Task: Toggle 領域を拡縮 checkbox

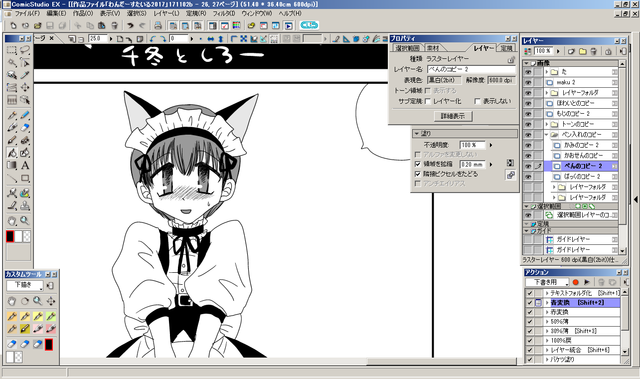Action: click(417, 164)
